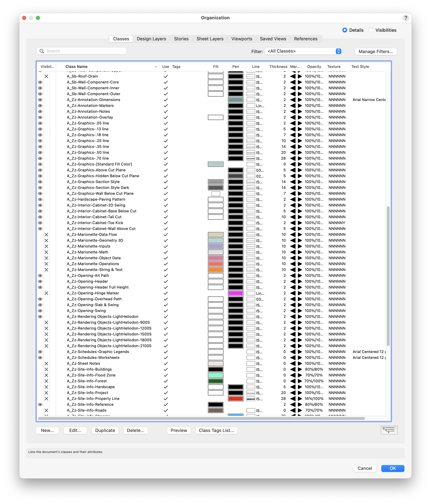Click the end marker arrow of A_Zz-Graphics-.50 line
The image size is (431, 504).
(x=300, y=153)
